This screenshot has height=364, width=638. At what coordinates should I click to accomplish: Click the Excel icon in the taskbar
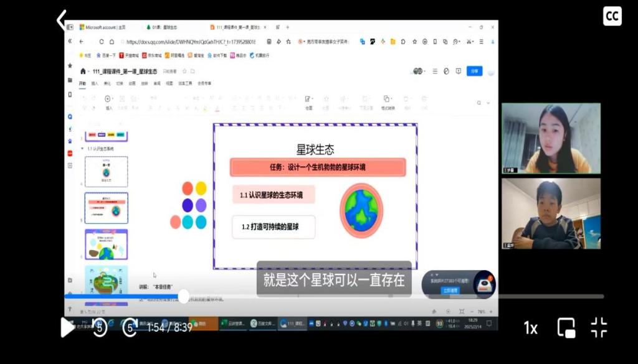pyautogui.click(x=224, y=324)
